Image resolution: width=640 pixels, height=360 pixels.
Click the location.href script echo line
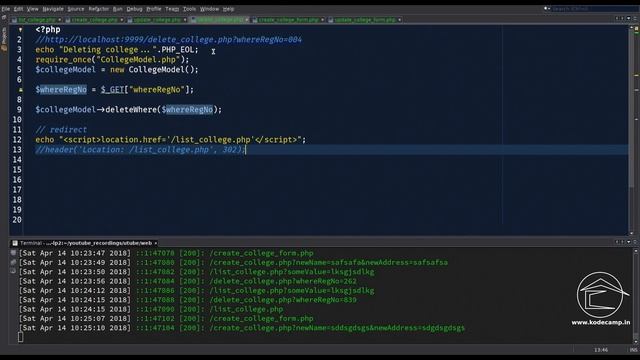click(171, 140)
